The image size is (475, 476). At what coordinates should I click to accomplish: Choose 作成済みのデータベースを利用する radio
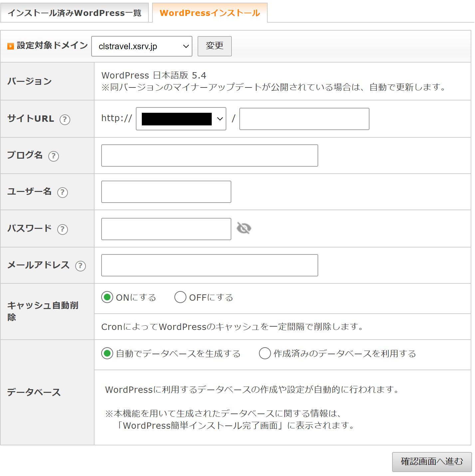265,353
